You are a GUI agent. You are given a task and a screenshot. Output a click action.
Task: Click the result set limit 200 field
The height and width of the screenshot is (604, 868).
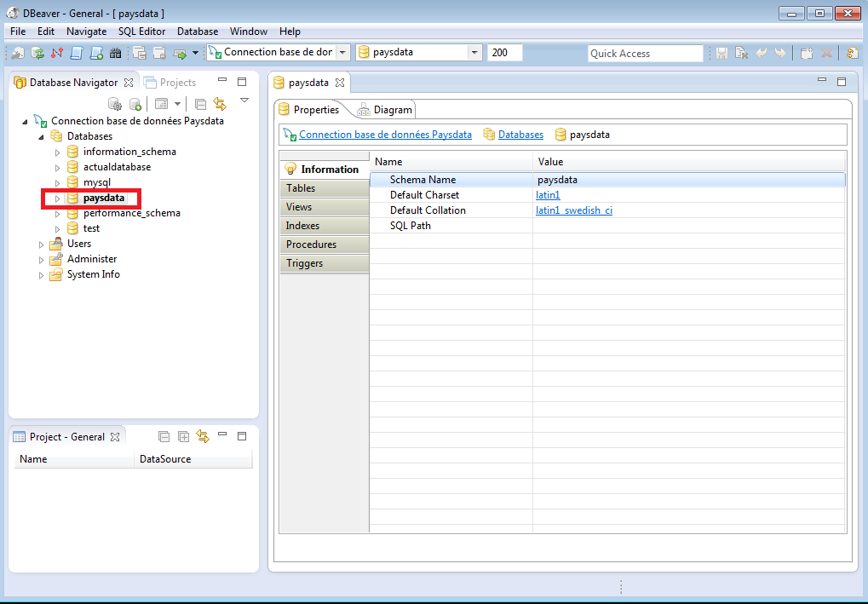click(505, 53)
